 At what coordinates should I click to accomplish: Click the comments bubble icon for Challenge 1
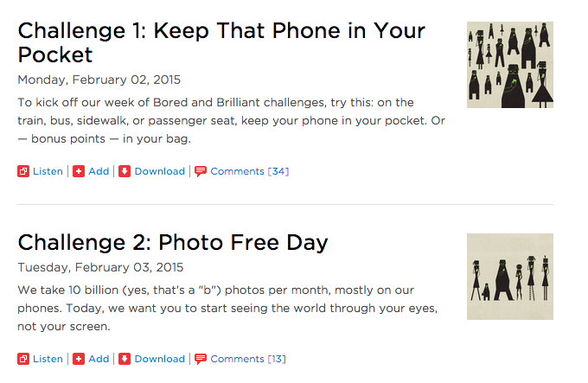pos(201,171)
